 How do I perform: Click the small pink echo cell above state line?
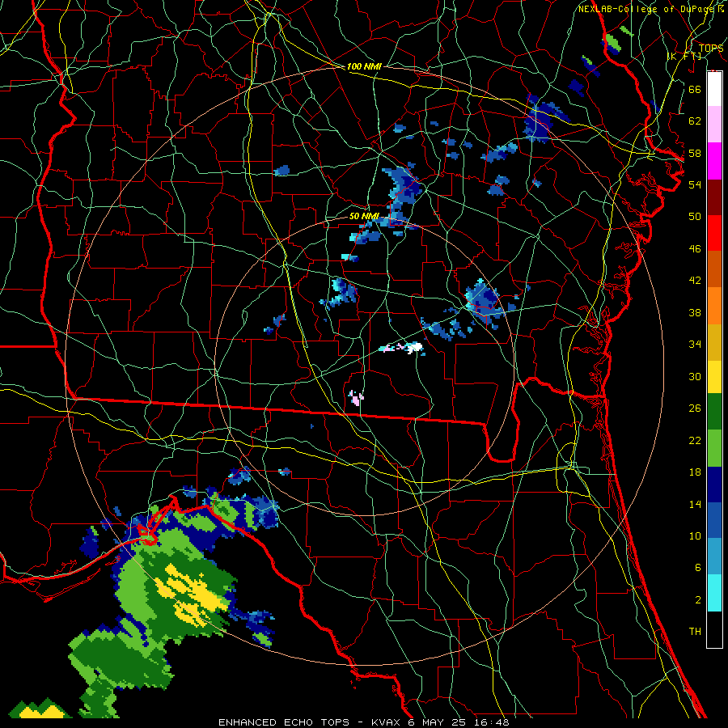(356, 398)
